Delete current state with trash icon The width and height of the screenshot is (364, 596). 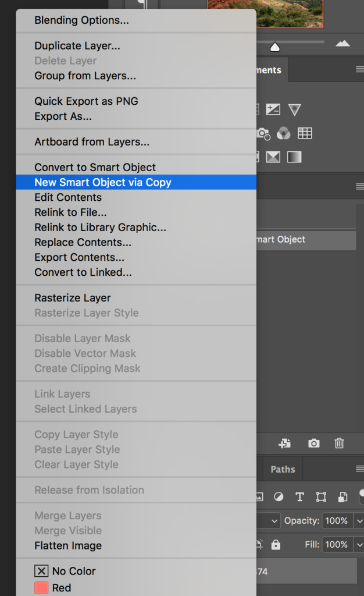point(340,444)
